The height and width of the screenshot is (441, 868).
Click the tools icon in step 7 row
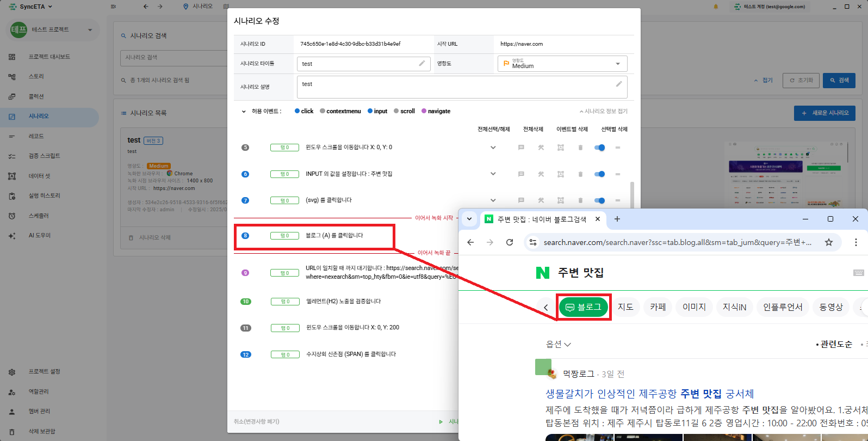(541, 200)
